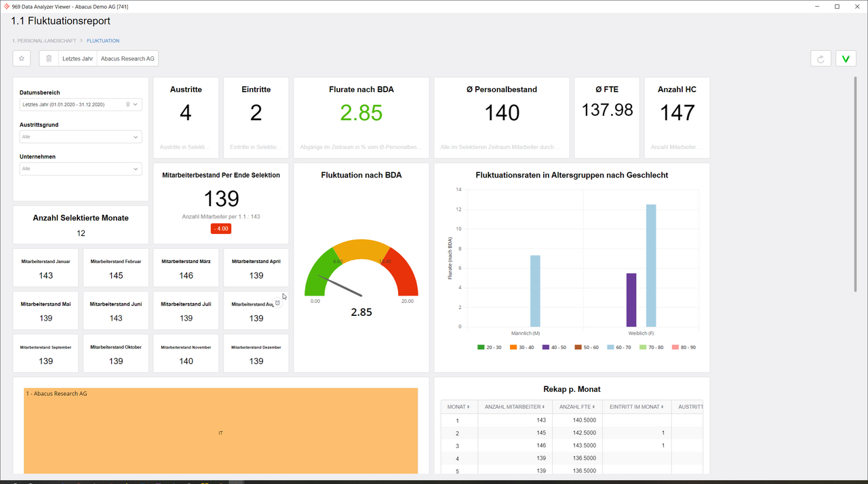Click sort arrows on MONAT column

[x=469, y=407]
